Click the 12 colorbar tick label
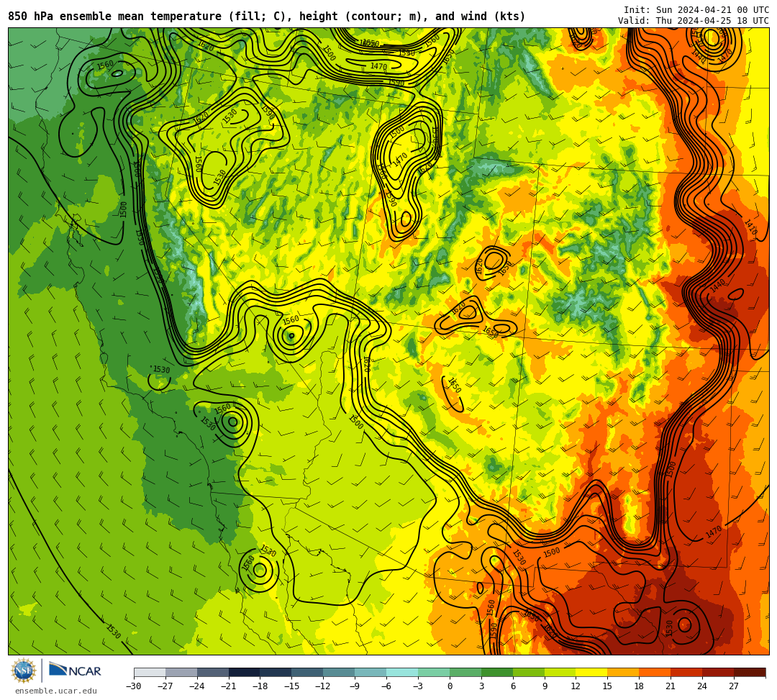This screenshot has width=777, height=700. 576,686
